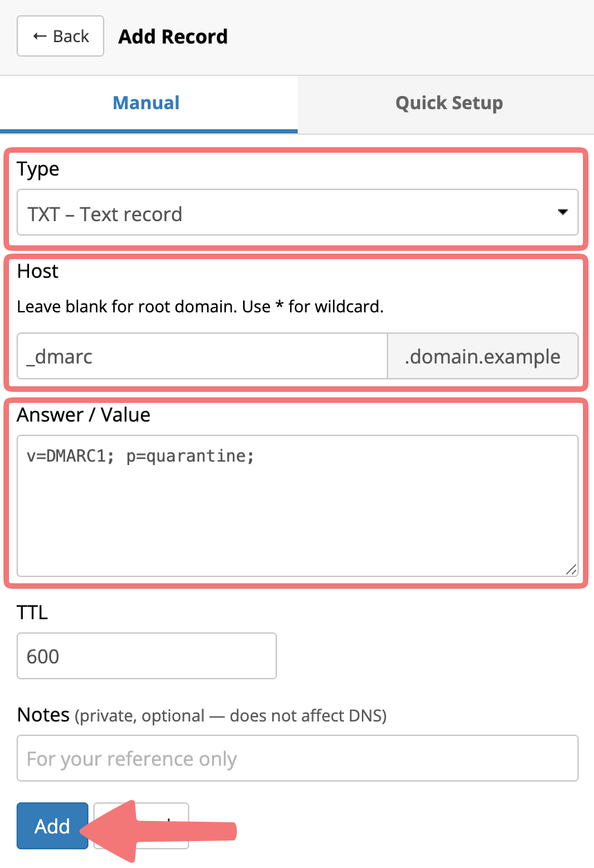Click inside the Answer / Value text area
Image resolution: width=594 pixels, height=868 pixels.
pyautogui.click(x=298, y=506)
